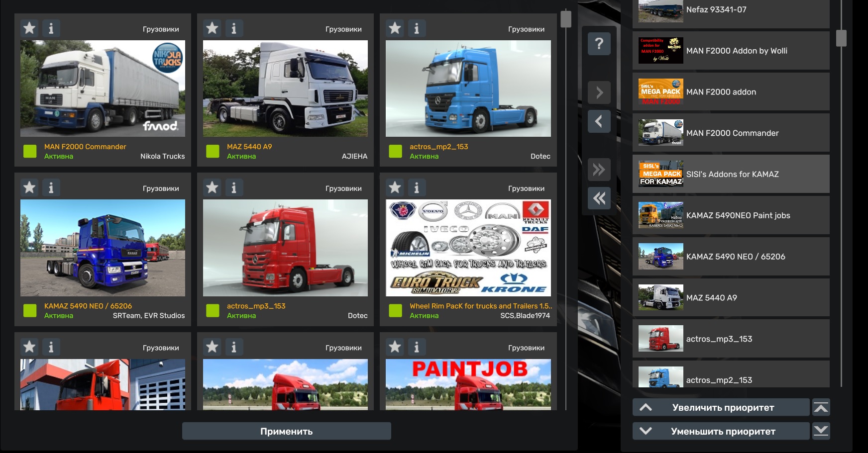The image size is (868, 453).
Task: Click the mod cards grid scrollbar handle
Action: pyautogui.click(x=566, y=19)
